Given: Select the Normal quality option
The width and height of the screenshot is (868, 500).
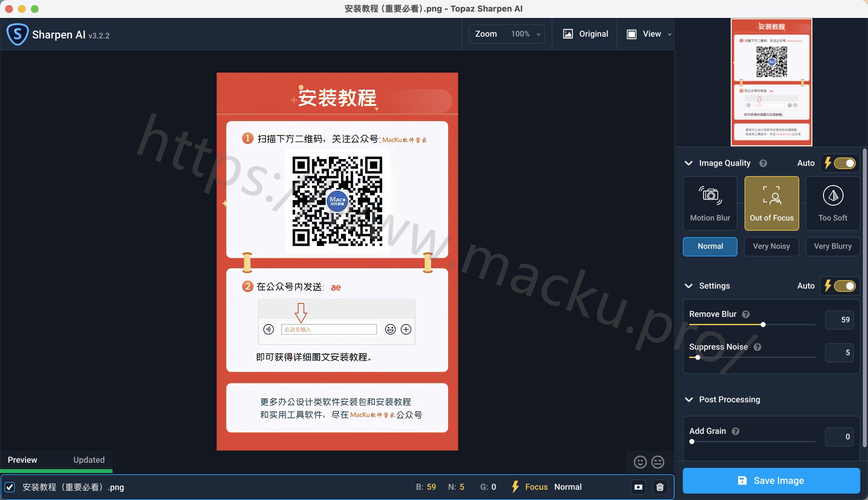Looking at the screenshot, I should tap(710, 246).
